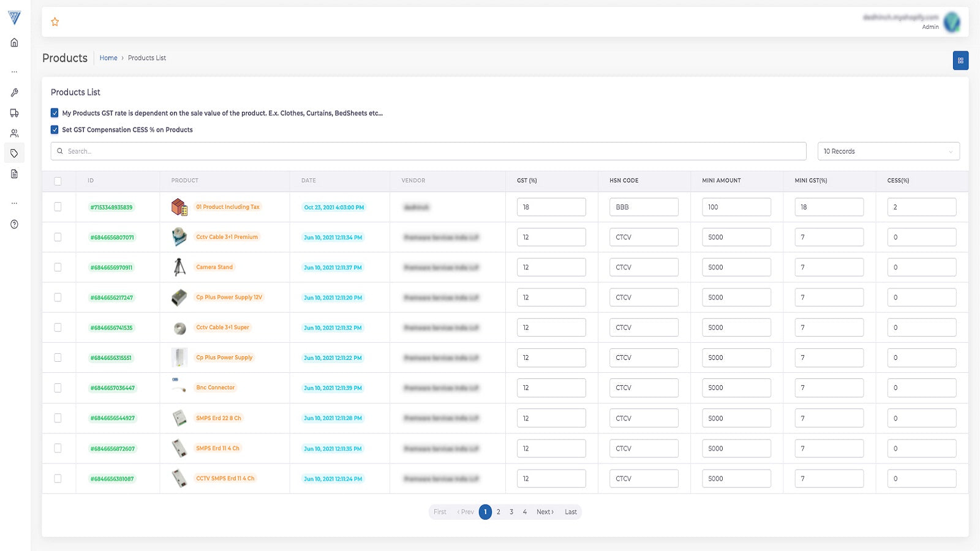This screenshot has height=551, width=980.
Task: Click the orange star favorite icon
Action: [x=55, y=22]
